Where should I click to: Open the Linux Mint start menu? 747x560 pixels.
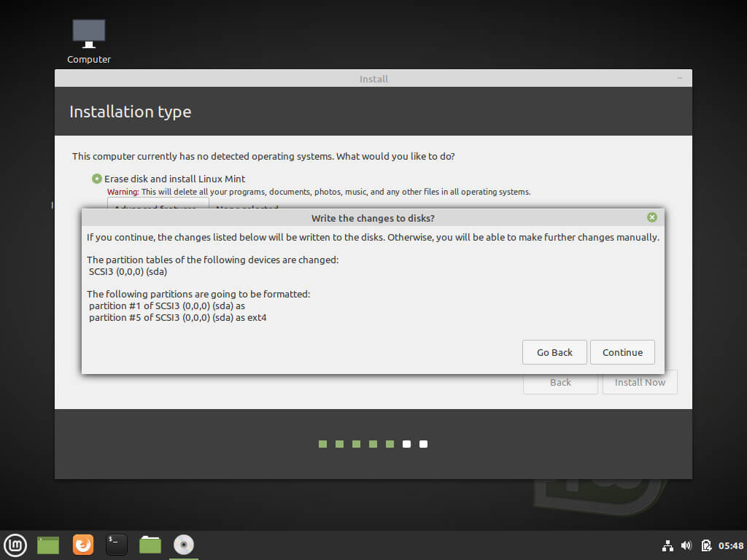(15, 545)
